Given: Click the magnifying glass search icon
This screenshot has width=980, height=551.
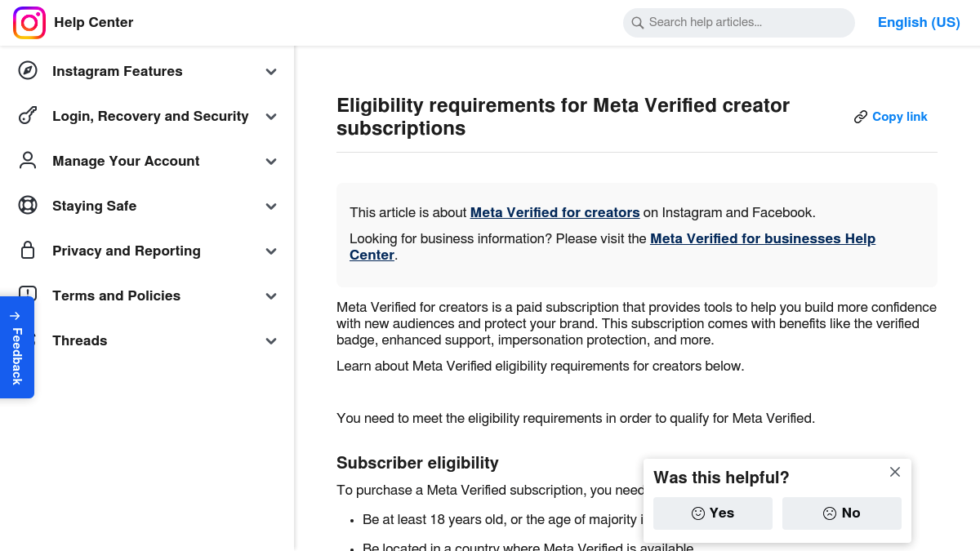Looking at the screenshot, I should (x=638, y=23).
